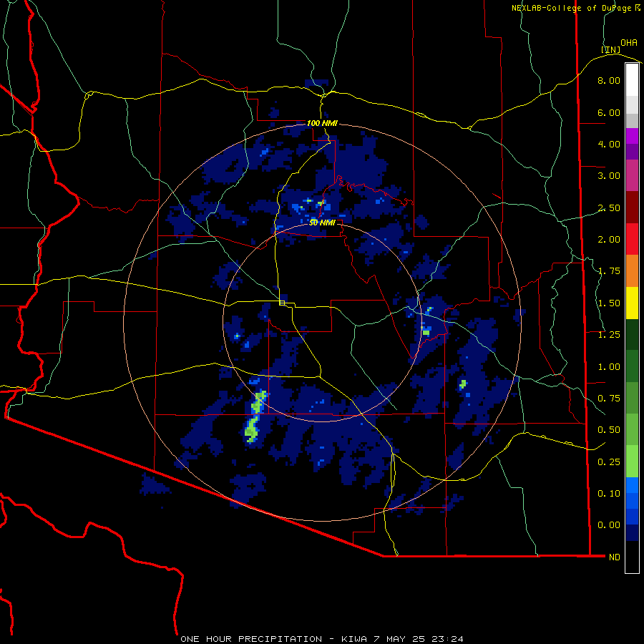Select the orange 1.75 inch legend swatch
Screen dimensions: 644x644
tap(632, 271)
